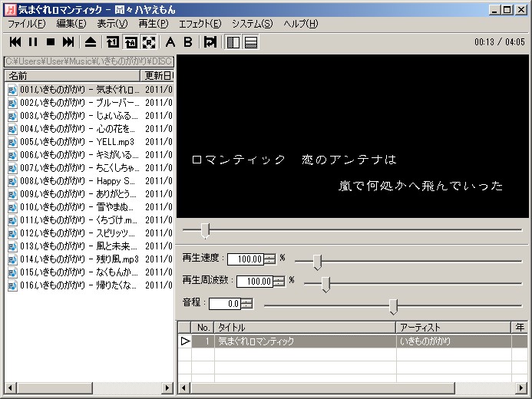Open the エフェクト(E) menu
The height and width of the screenshot is (399, 532).
[200, 24]
